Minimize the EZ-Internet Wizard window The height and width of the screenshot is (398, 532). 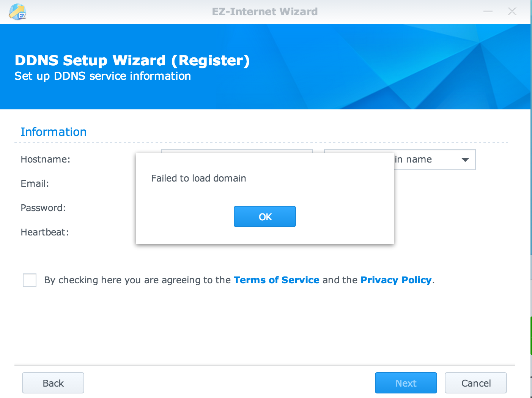click(488, 11)
